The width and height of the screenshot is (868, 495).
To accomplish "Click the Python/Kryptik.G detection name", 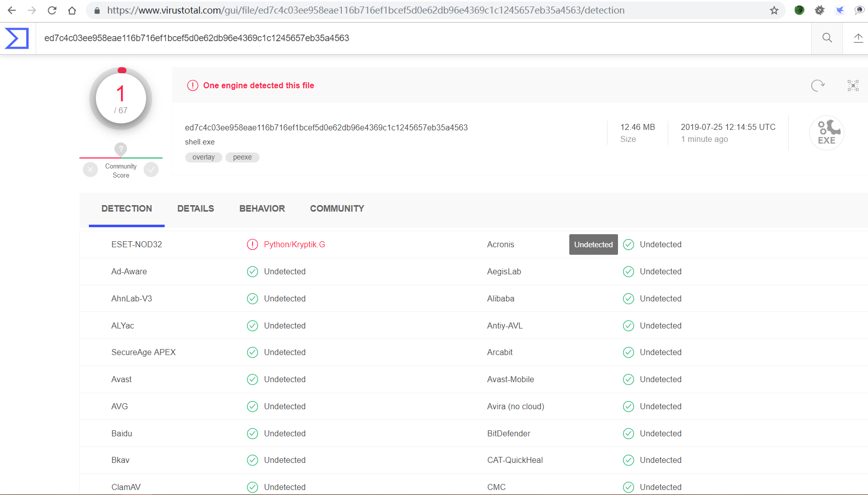I will (x=295, y=244).
